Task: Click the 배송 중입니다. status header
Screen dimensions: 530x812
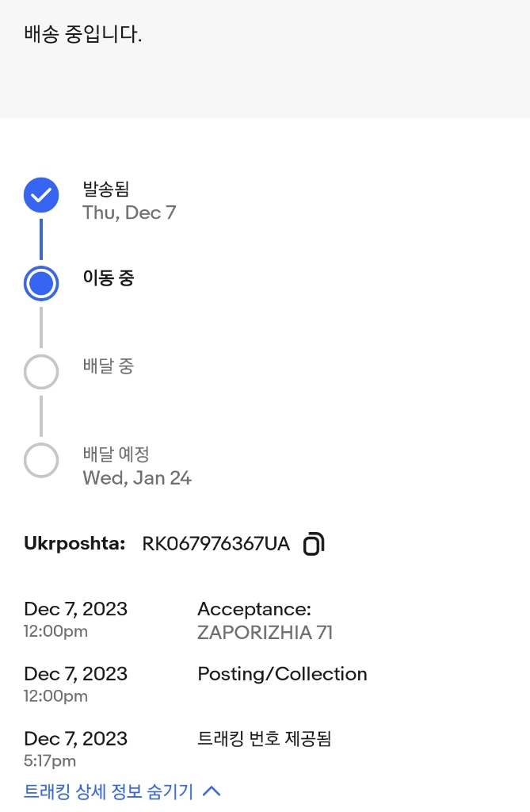Action: tap(83, 35)
